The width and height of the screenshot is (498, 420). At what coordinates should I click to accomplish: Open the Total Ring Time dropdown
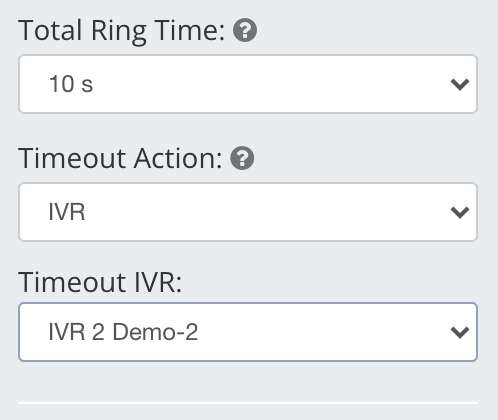coord(248,84)
